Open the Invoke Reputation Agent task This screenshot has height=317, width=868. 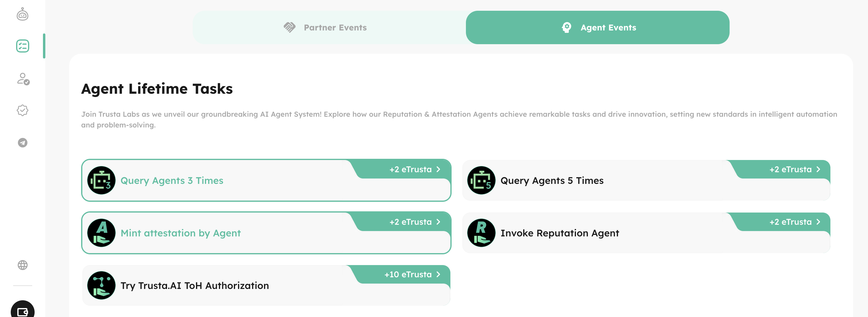(x=646, y=233)
